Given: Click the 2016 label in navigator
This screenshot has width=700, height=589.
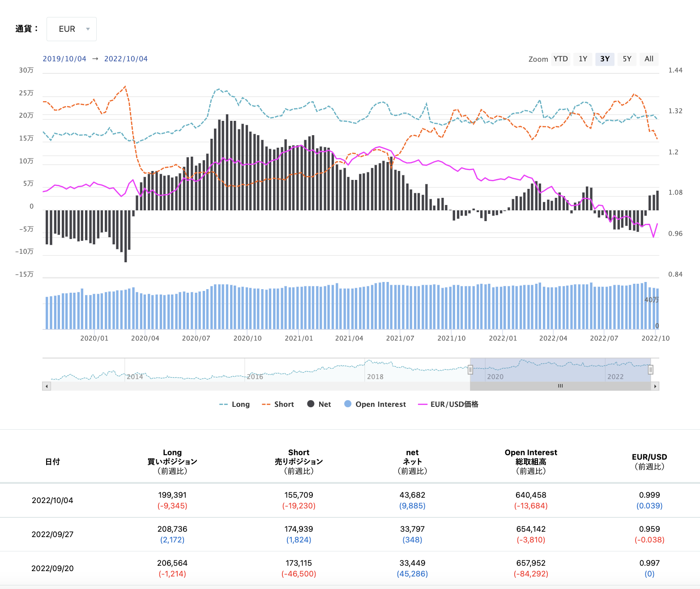Looking at the screenshot, I should (x=255, y=377).
